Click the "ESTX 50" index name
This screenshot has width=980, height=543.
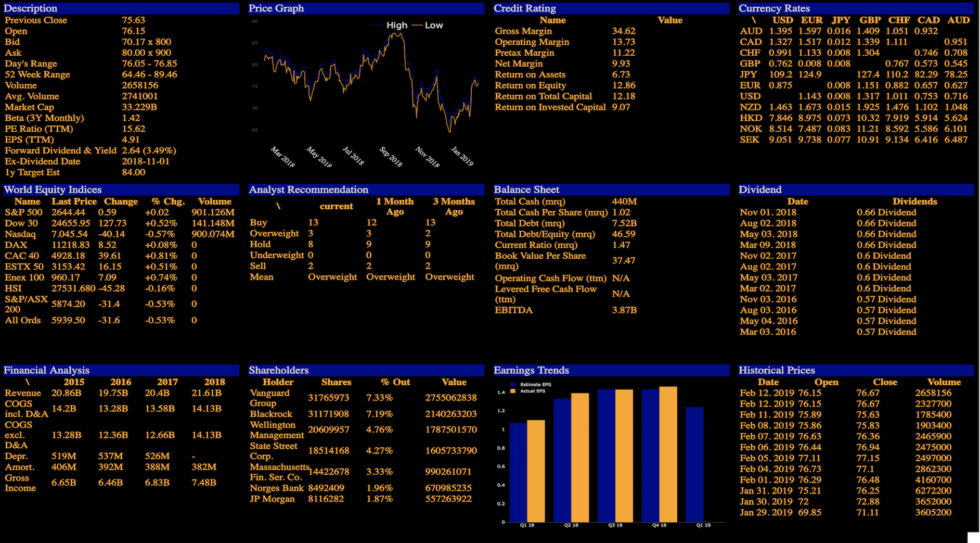(x=24, y=267)
